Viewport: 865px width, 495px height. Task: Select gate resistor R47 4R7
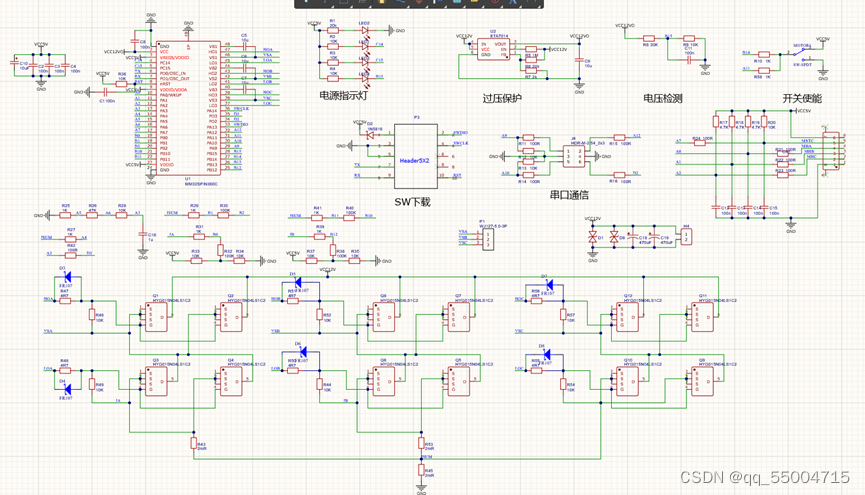point(65,301)
